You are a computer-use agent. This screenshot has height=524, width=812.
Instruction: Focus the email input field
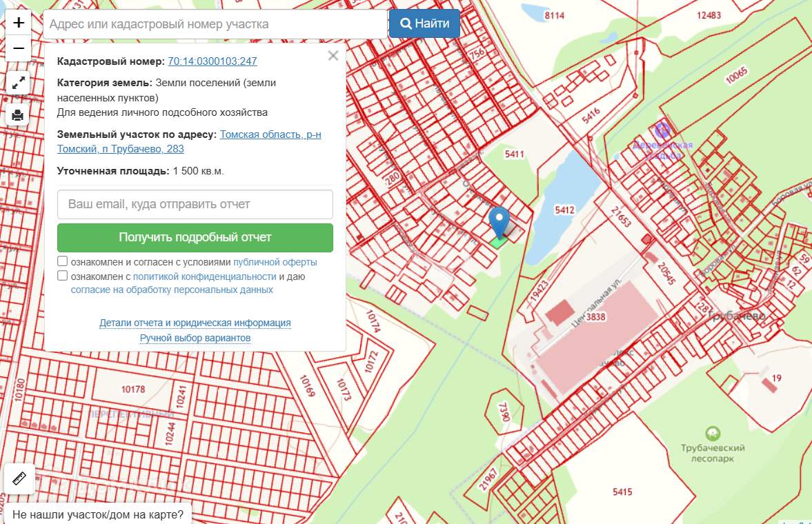coord(195,205)
